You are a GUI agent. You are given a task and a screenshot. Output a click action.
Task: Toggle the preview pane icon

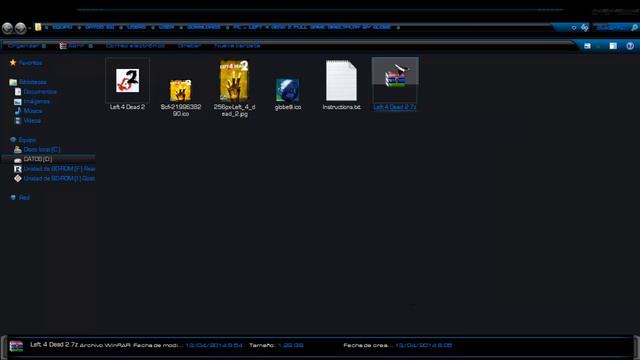tap(613, 46)
